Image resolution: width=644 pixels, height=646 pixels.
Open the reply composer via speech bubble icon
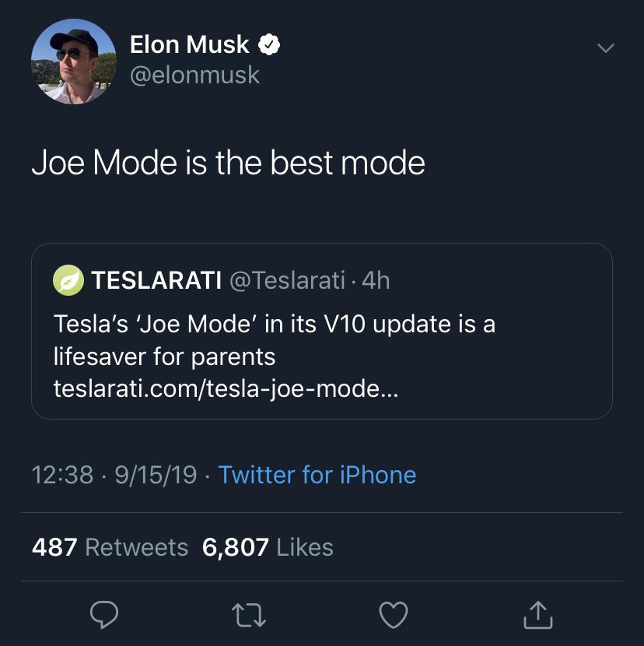coord(104,616)
